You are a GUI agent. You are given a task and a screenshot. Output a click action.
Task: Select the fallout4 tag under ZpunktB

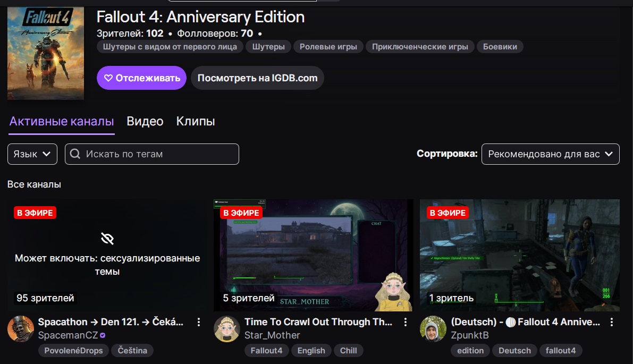point(561,351)
